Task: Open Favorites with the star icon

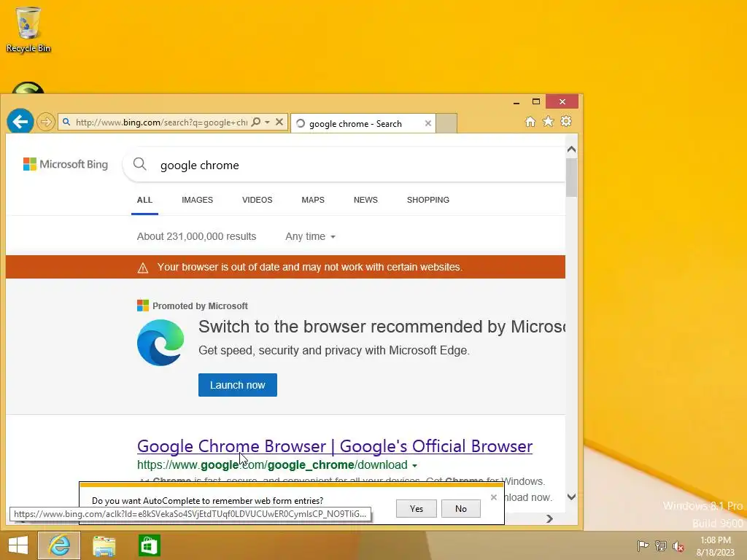Action: coord(548,122)
